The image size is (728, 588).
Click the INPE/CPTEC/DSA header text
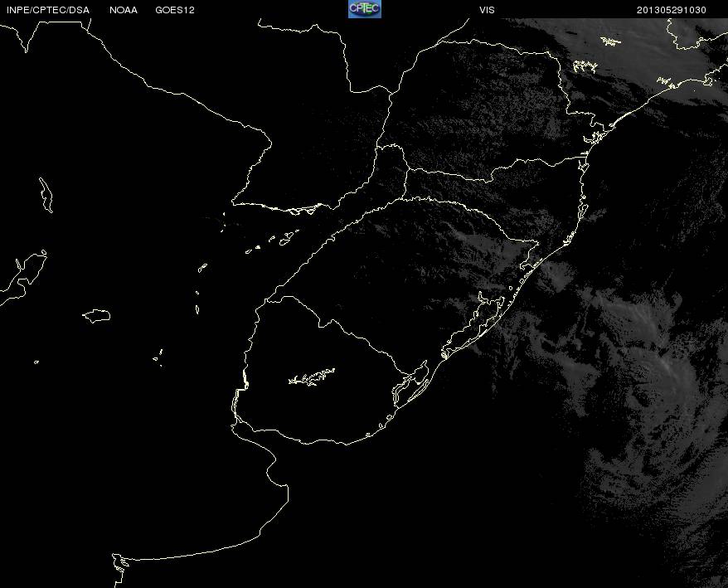tap(48, 10)
